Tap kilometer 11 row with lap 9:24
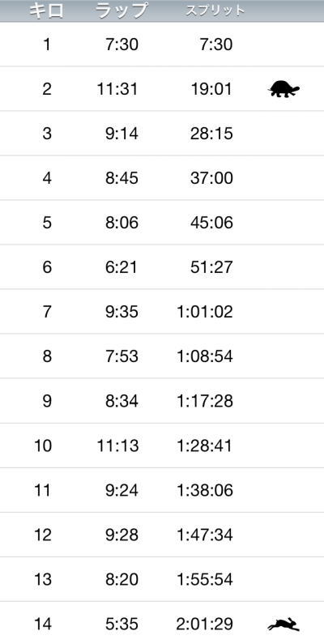Image resolution: width=324 pixels, height=644 pixels. 162,490
